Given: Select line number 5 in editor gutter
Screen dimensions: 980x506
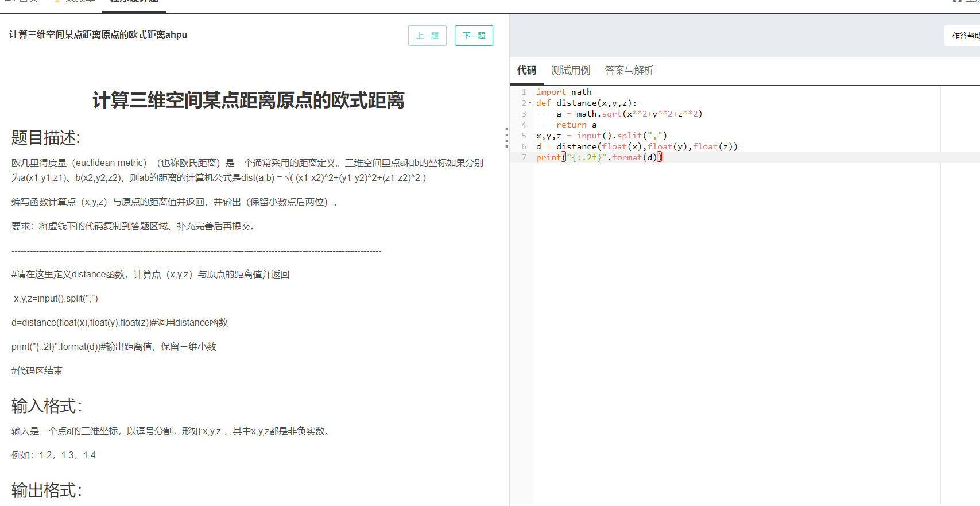Looking at the screenshot, I should click(x=524, y=136).
